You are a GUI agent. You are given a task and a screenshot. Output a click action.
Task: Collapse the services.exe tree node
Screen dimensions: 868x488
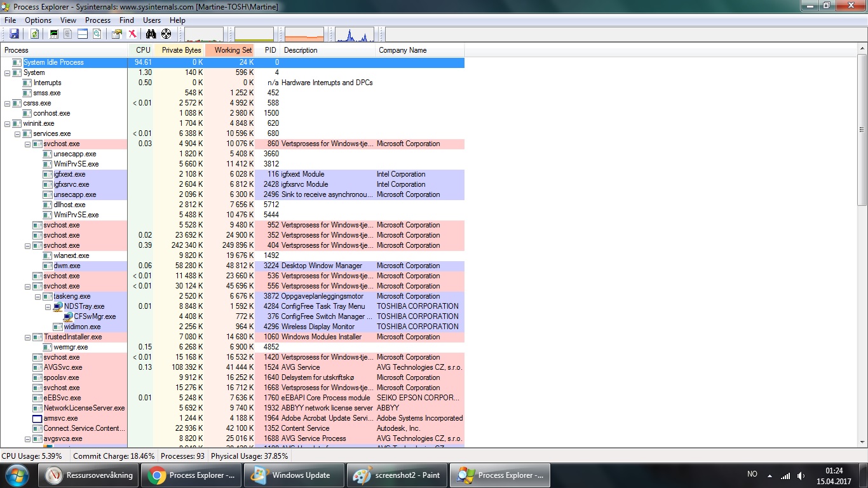point(17,133)
